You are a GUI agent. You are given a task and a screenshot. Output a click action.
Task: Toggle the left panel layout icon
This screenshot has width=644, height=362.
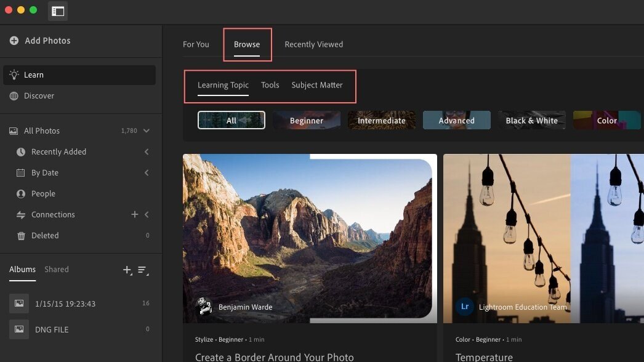58,11
